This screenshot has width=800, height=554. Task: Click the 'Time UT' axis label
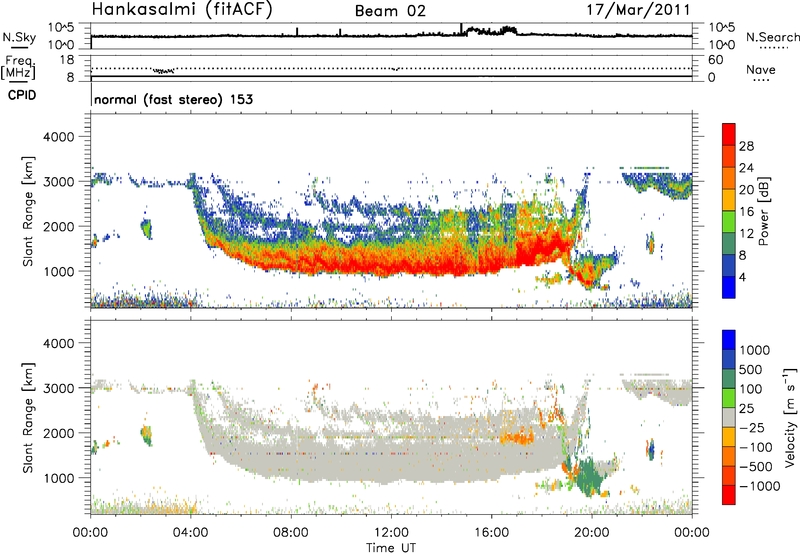tap(391, 547)
